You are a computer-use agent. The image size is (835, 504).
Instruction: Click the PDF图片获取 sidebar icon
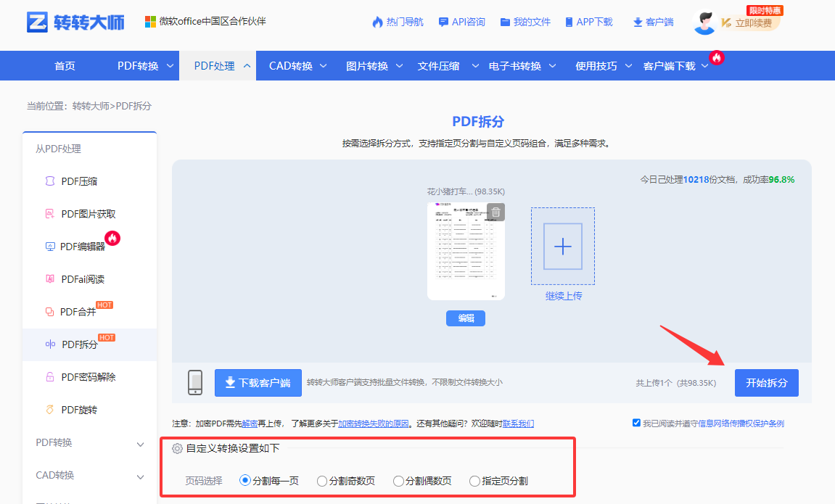tap(50, 213)
